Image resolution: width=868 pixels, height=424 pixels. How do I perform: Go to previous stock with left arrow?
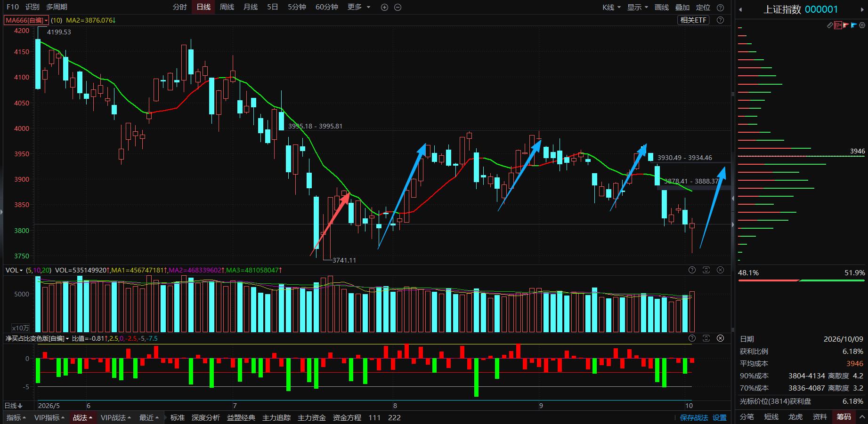(x=740, y=9)
